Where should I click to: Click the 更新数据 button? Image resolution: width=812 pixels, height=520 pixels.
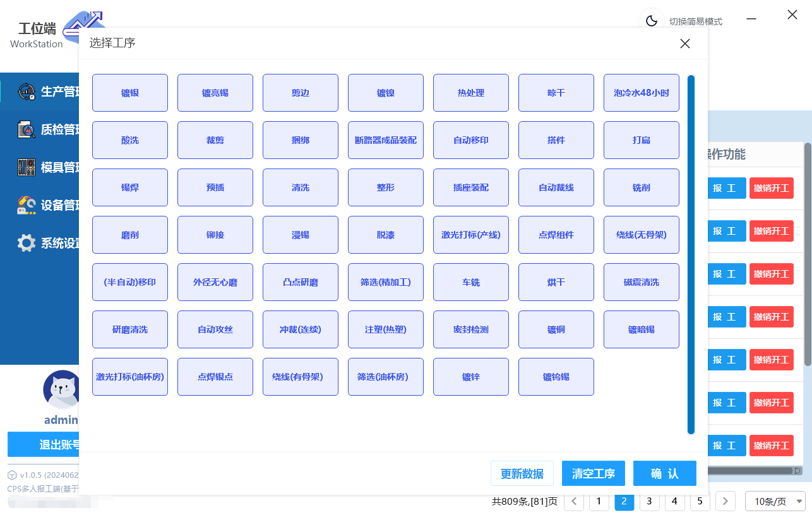(x=522, y=473)
